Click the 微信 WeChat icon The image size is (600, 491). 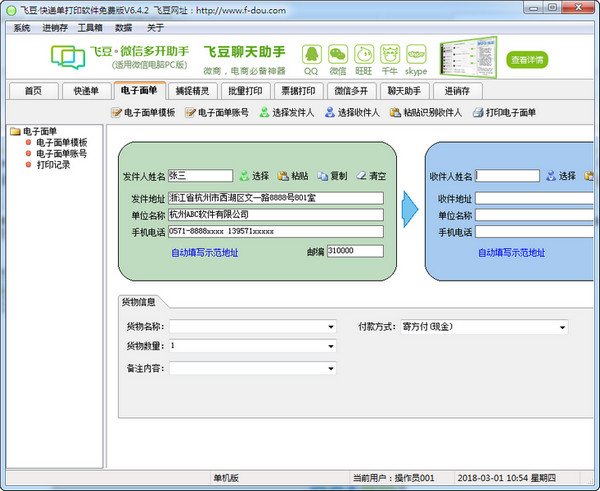(338, 54)
